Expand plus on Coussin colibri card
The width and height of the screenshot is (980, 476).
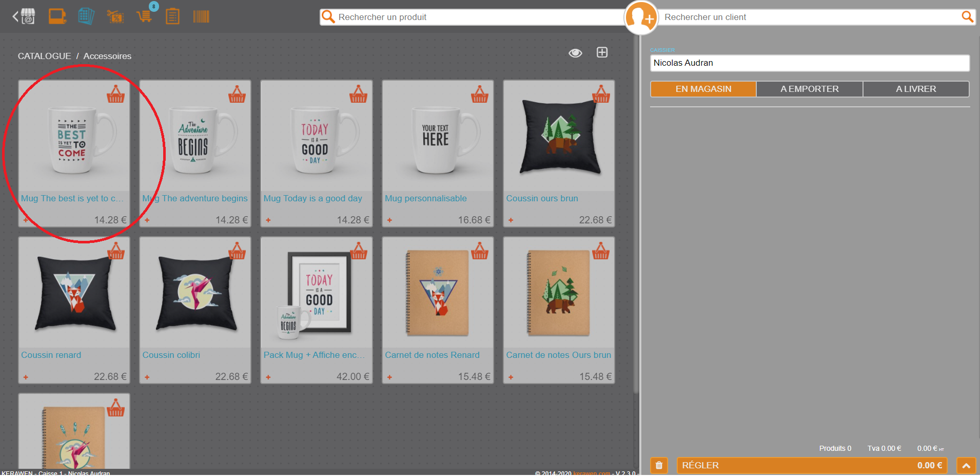click(x=147, y=377)
